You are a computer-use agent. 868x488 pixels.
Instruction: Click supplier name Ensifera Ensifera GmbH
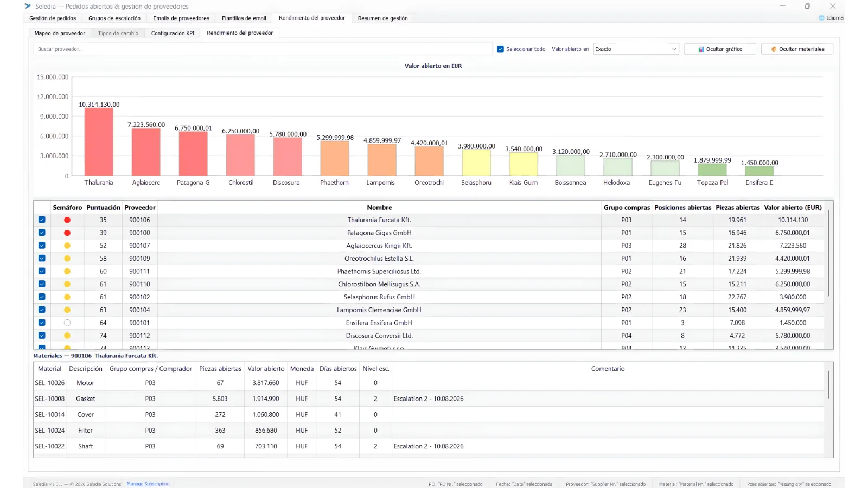click(x=379, y=323)
